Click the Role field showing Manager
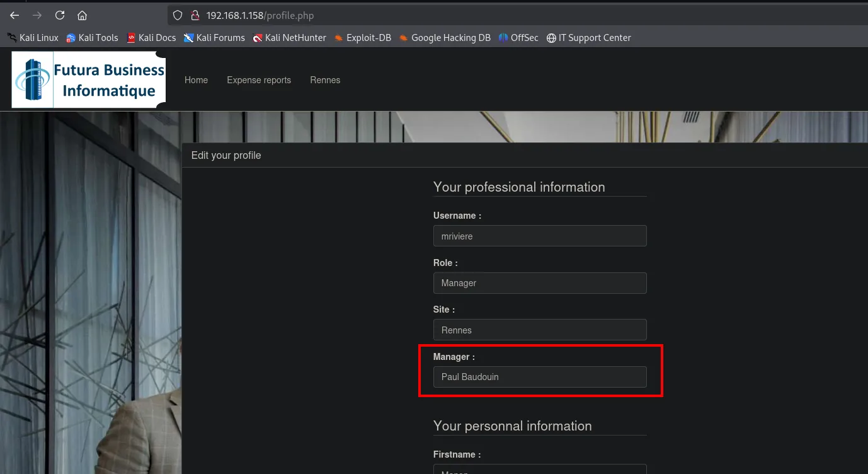 [540, 283]
